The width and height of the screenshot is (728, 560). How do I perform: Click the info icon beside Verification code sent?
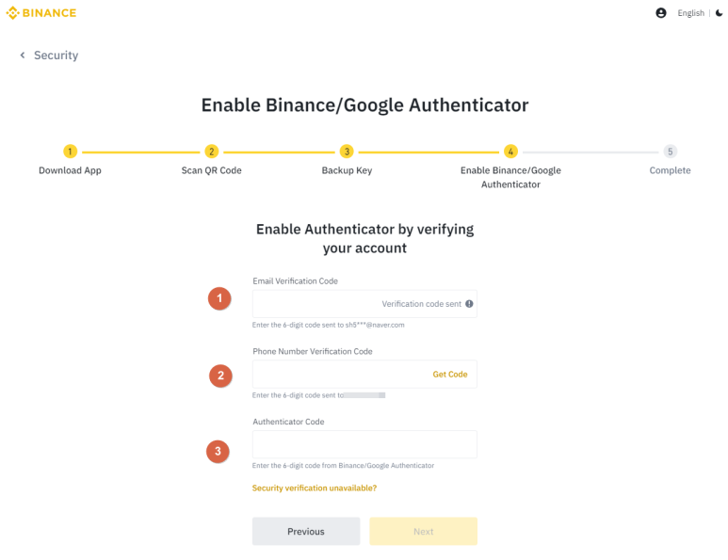click(x=469, y=304)
